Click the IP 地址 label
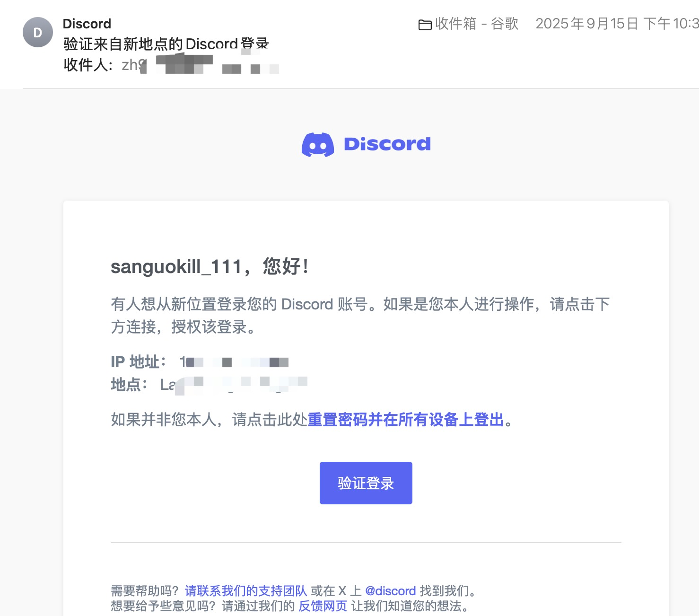This screenshot has width=699, height=616. click(138, 362)
